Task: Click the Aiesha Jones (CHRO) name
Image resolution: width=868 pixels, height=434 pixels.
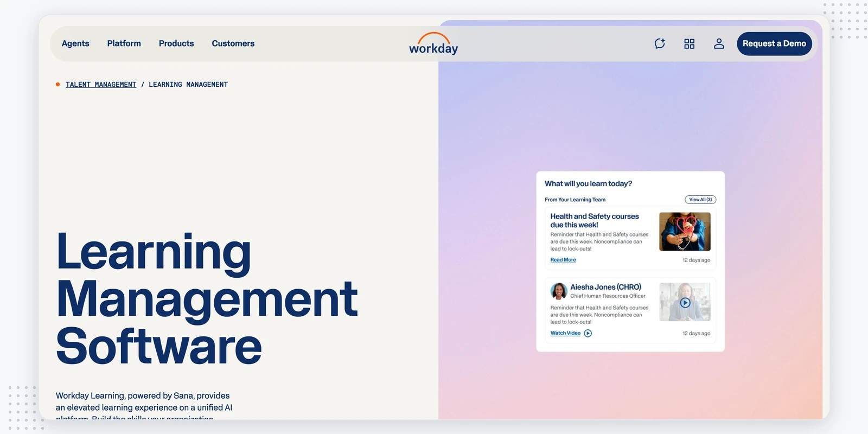Action: [x=605, y=287]
